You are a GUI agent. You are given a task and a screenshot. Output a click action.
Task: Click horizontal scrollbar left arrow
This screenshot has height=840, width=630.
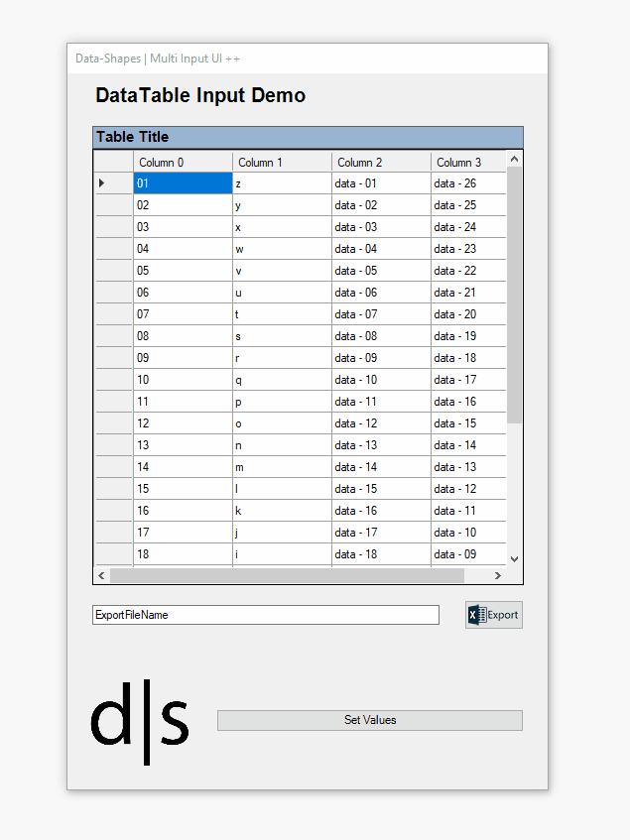pyautogui.click(x=101, y=575)
